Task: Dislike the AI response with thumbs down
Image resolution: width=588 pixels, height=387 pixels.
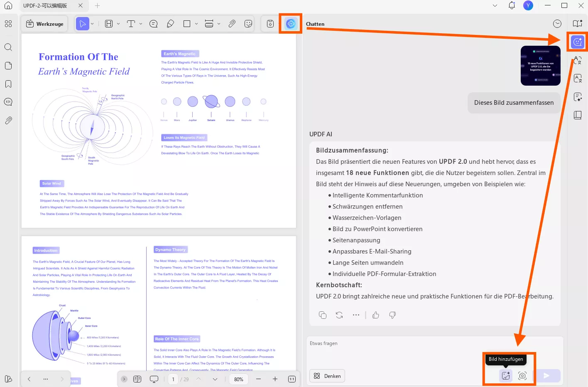Action: (x=392, y=315)
